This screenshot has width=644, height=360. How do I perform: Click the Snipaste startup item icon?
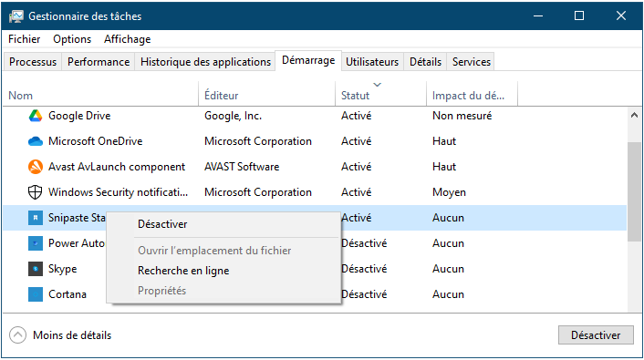point(36,218)
